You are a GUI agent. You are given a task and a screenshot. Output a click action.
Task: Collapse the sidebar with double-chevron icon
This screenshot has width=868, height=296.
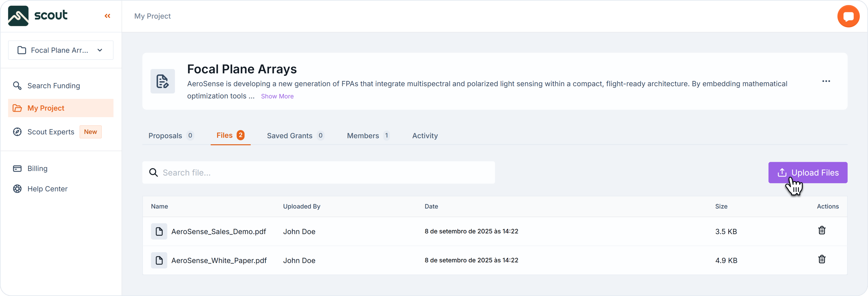pyautogui.click(x=107, y=16)
